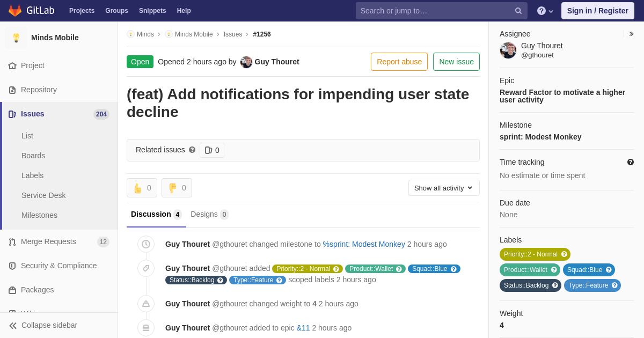Open Snippets in the top navbar

[x=152, y=11]
